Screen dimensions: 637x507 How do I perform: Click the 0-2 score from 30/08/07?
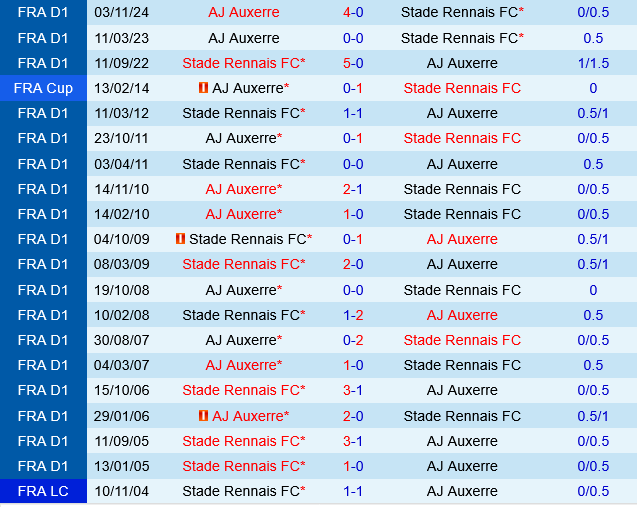(x=353, y=340)
